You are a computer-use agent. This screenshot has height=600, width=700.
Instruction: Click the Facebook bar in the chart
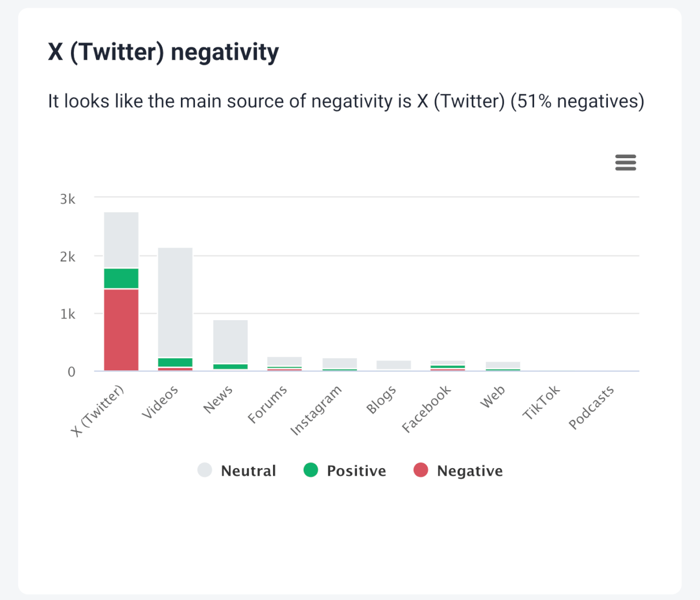pyautogui.click(x=450, y=365)
